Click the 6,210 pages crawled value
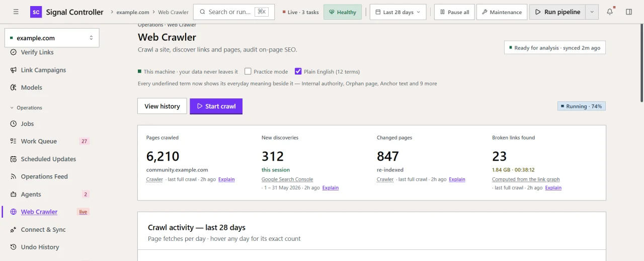 (x=163, y=156)
